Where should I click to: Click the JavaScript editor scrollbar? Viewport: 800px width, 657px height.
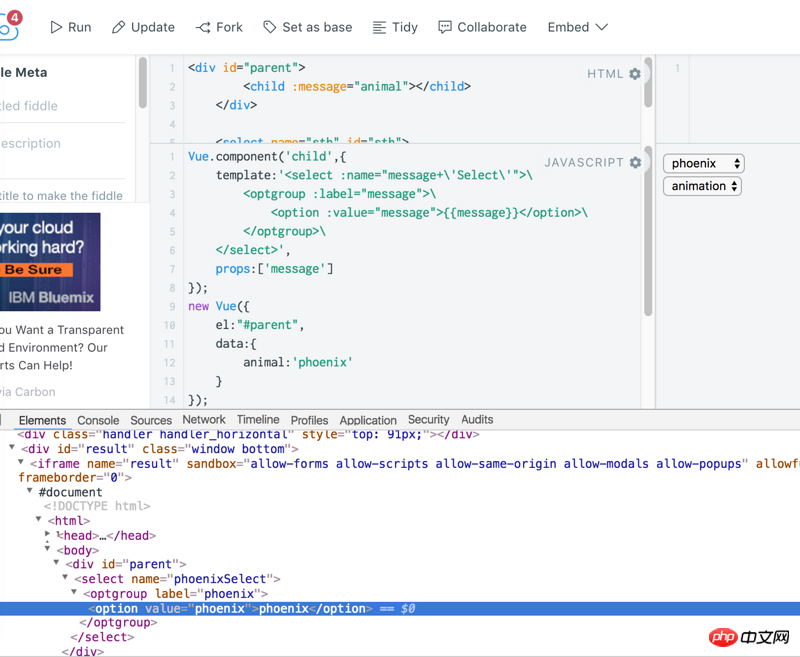pos(648,231)
